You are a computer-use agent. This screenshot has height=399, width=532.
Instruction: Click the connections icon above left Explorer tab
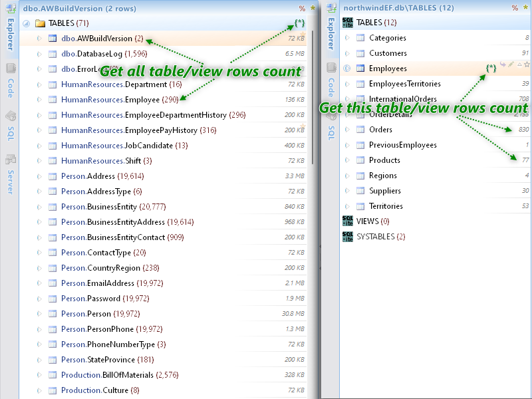11,8
